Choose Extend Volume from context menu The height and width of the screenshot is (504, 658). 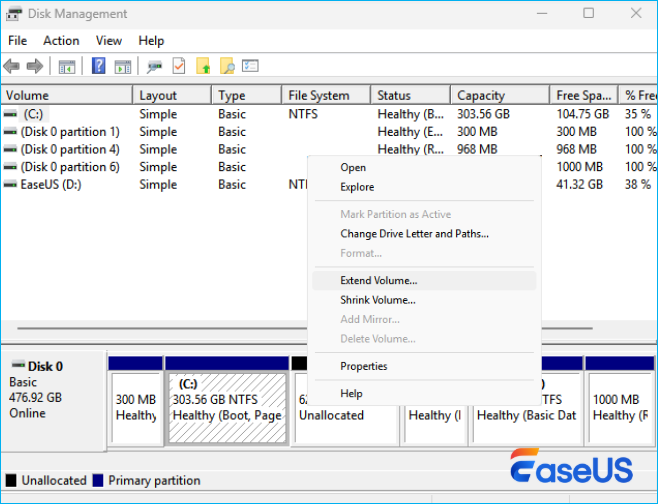[x=378, y=281]
